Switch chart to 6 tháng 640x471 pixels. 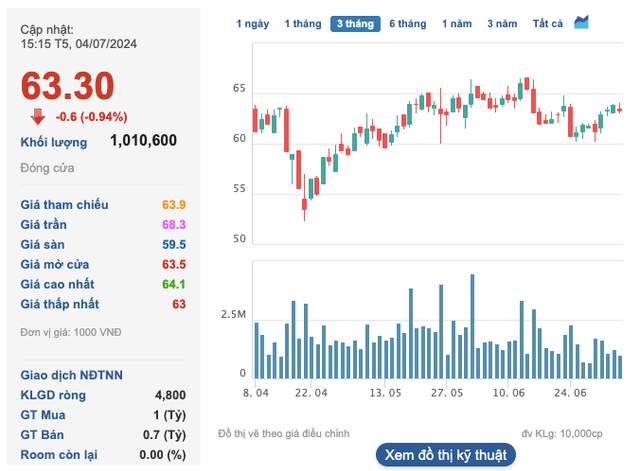(407, 23)
